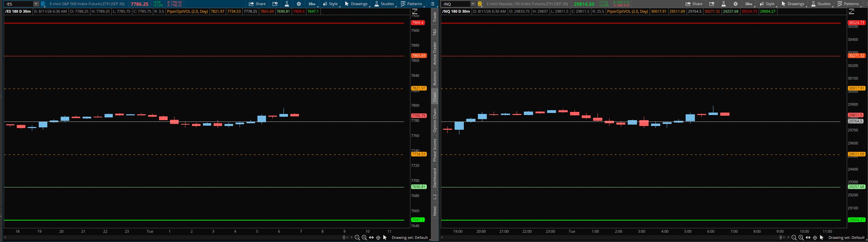
Task: Click the /ES last price 7786.25
Action: (x=139, y=4)
